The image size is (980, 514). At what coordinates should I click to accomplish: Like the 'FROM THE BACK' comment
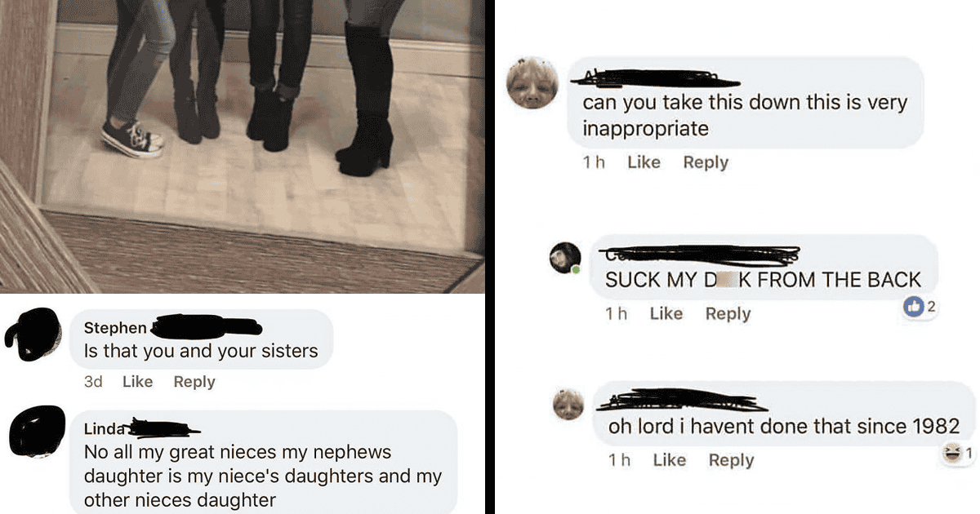666,313
